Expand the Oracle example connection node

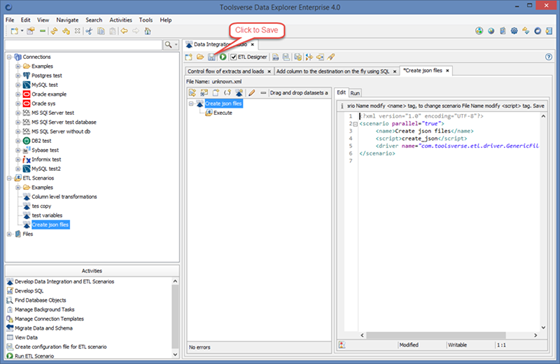click(18, 94)
